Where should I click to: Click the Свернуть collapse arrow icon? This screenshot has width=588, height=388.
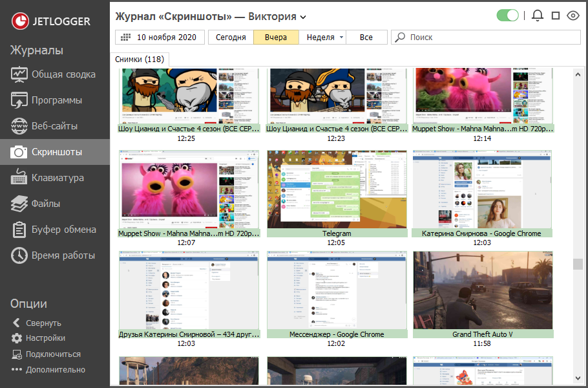coord(17,323)
